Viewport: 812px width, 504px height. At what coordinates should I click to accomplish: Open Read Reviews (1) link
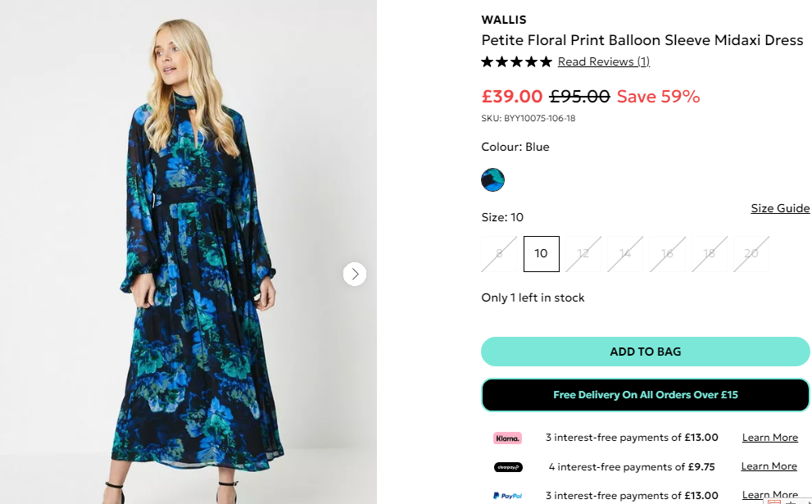[603, 61]
